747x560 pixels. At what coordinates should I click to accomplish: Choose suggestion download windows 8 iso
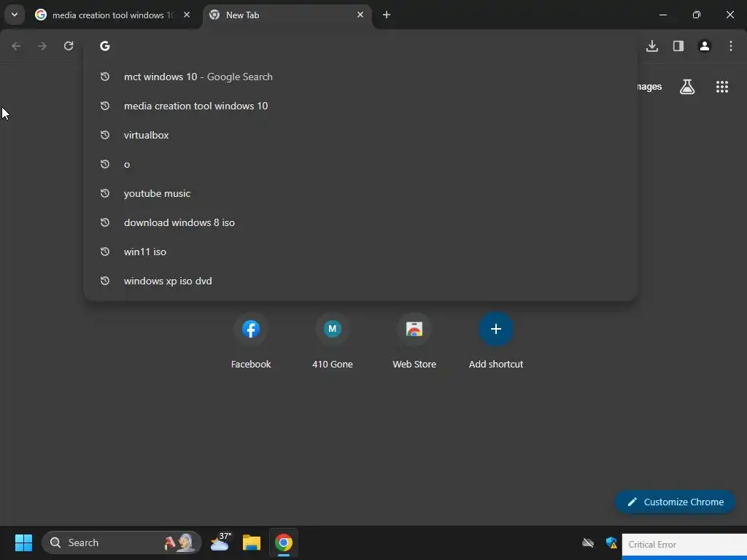coord(360,222)
